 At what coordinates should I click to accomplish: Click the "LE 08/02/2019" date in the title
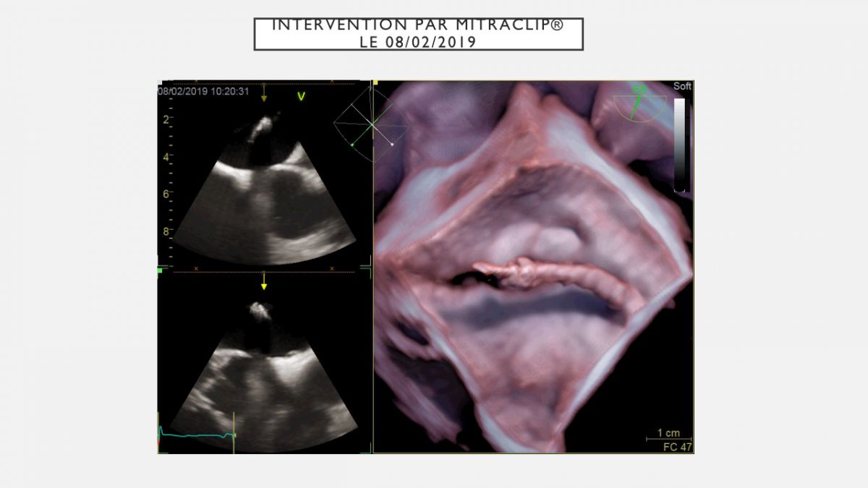pyautogui.click(x=418, y=42)
